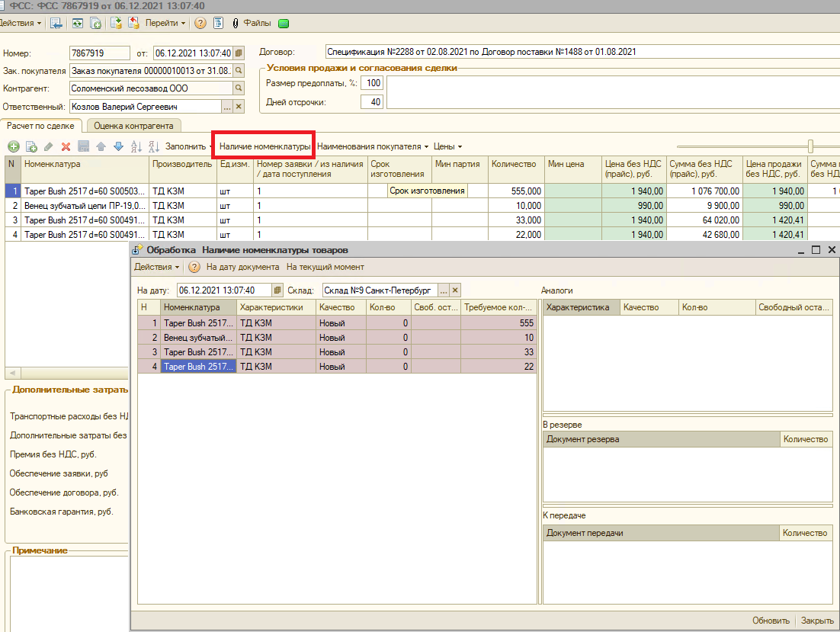Click the Склад field with Санкт-Петербург
This screenshot has width=840, height=632.
[380, 290]
